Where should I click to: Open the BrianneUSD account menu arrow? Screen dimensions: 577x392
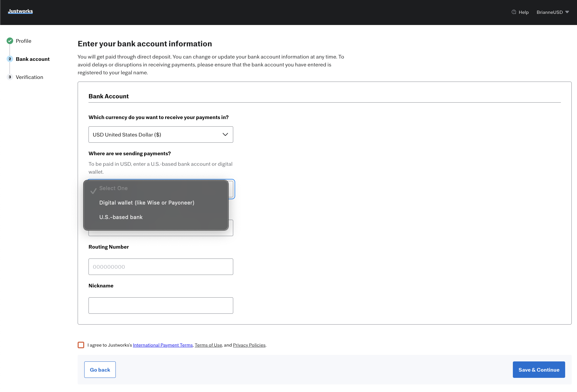(567, 12)
